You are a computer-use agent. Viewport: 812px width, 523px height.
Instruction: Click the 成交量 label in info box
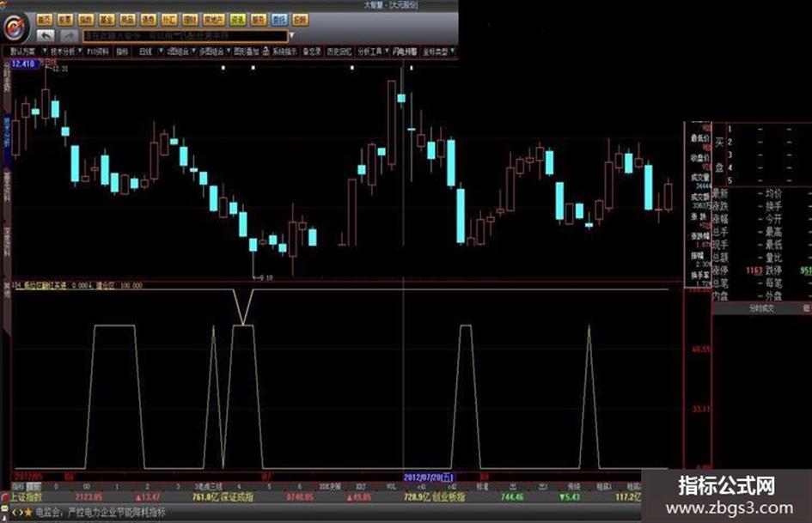(699, 177)
